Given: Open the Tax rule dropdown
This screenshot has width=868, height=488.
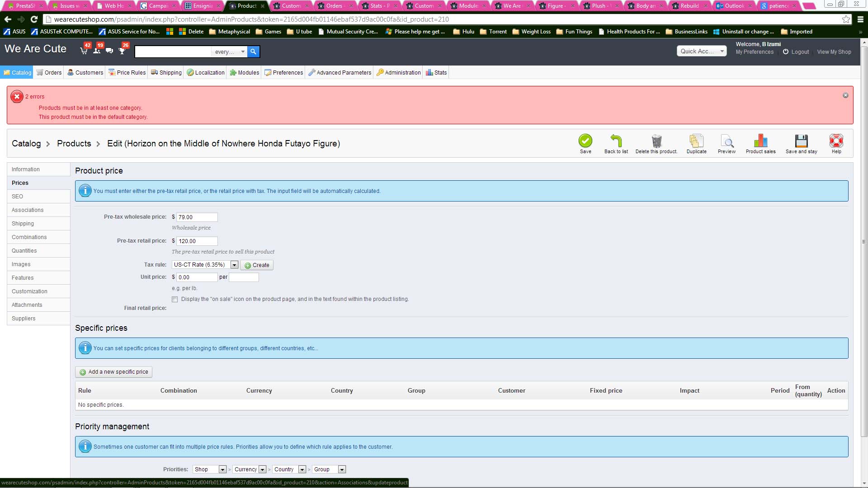Looking at the screenshot, I should click(x=205, y=265).
